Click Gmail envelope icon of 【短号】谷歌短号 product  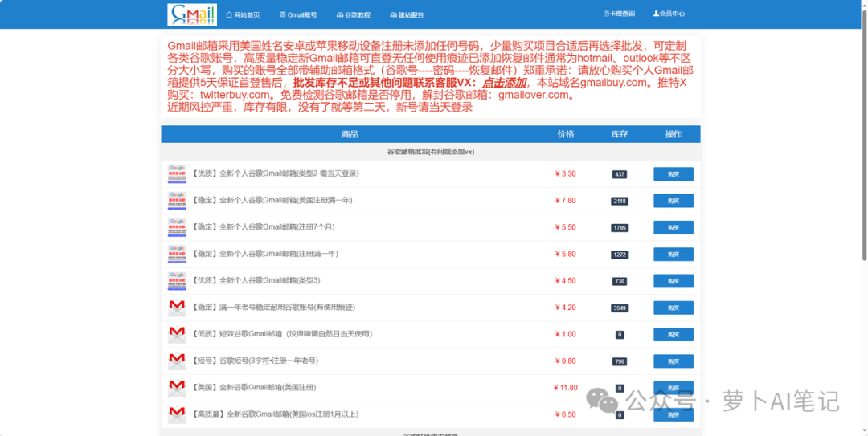(177, 361)
